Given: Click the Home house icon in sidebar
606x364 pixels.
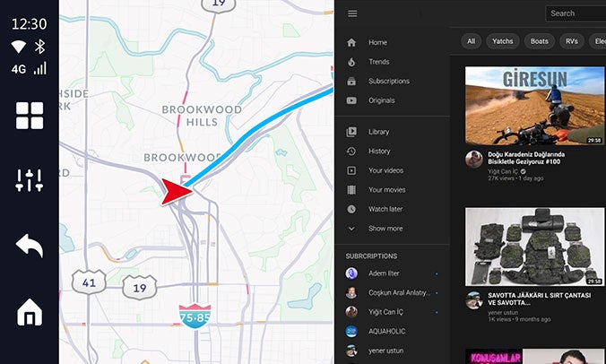Looking at the screenshot, I should click(351, 42).
